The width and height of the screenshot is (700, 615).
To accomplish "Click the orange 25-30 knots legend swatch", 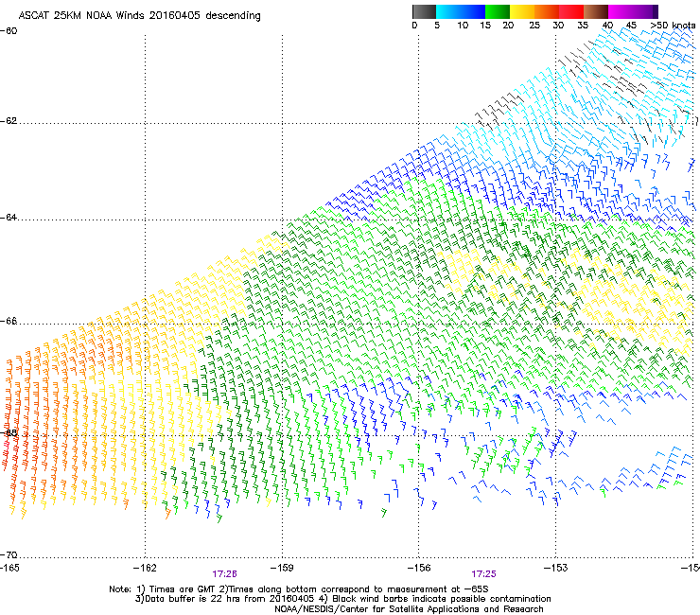I will coord(547,11).
